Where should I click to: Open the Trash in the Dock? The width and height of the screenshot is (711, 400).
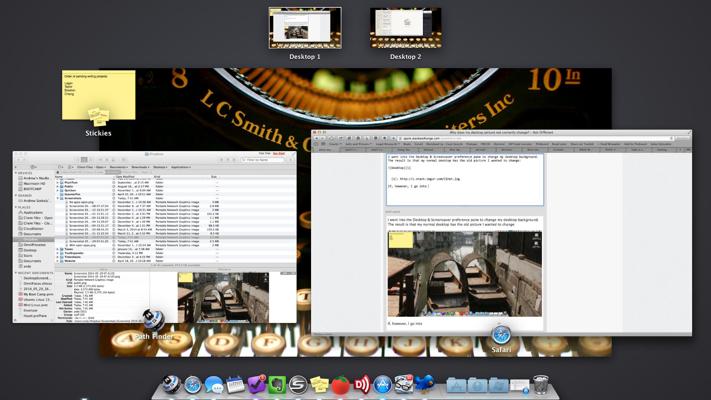(541, 385)
